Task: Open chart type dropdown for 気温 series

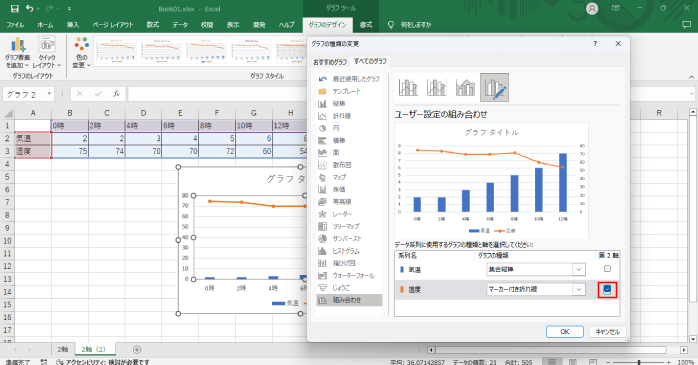Action: pos(578,269)
